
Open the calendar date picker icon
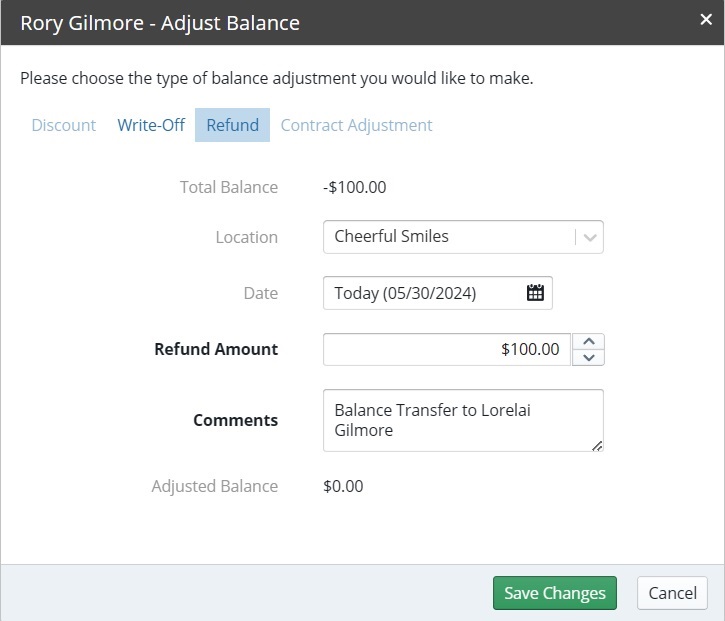(535, 293)
